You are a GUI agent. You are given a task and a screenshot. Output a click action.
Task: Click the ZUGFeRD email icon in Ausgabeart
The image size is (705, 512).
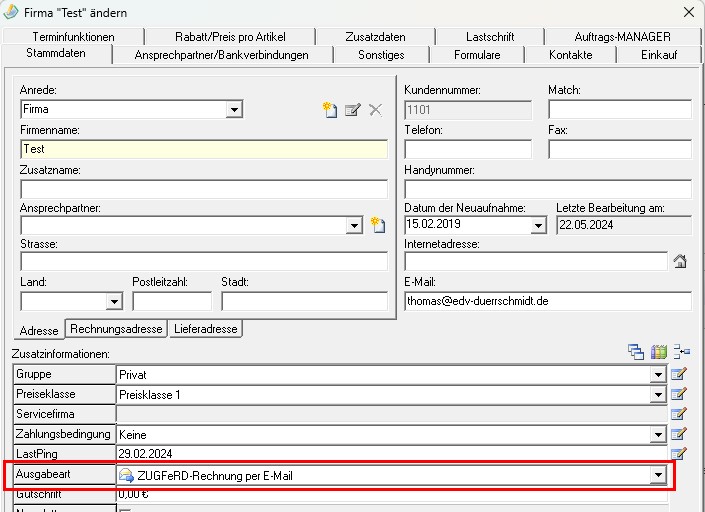[127, 475]
